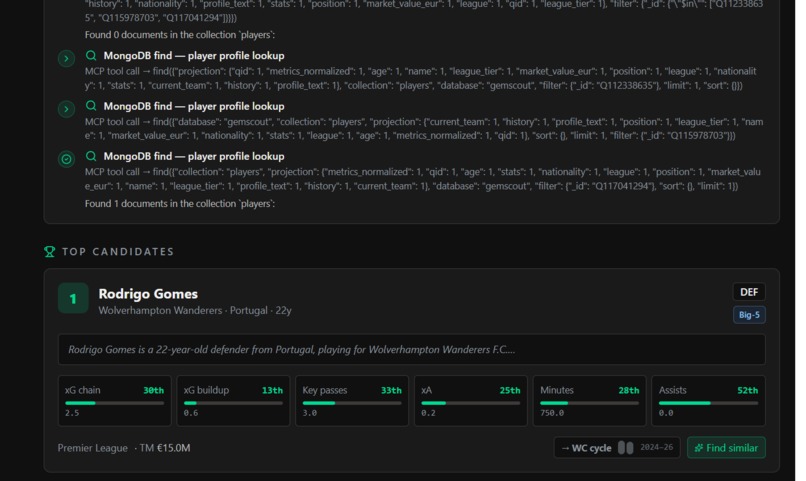The image size is (806, 481).
Task: Click the xG chain percentile bar
Action: pyautogui.click(x=114, y=403)
